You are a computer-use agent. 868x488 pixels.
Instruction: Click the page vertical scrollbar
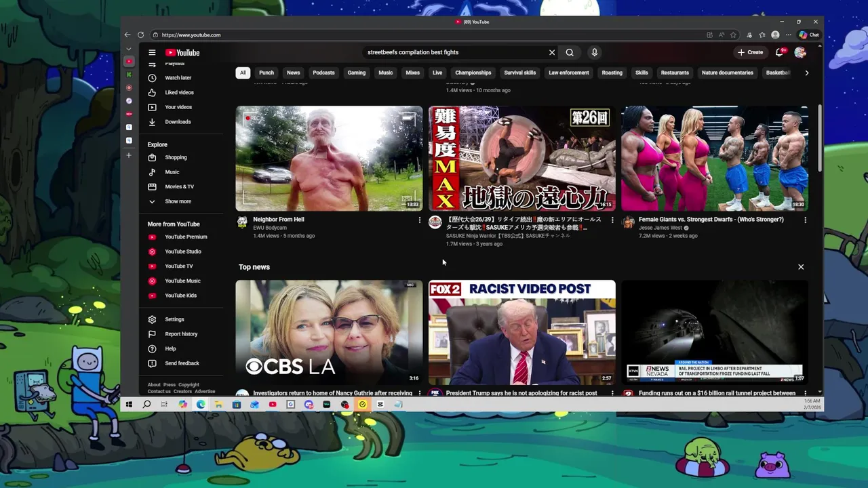tap(820, 138)
